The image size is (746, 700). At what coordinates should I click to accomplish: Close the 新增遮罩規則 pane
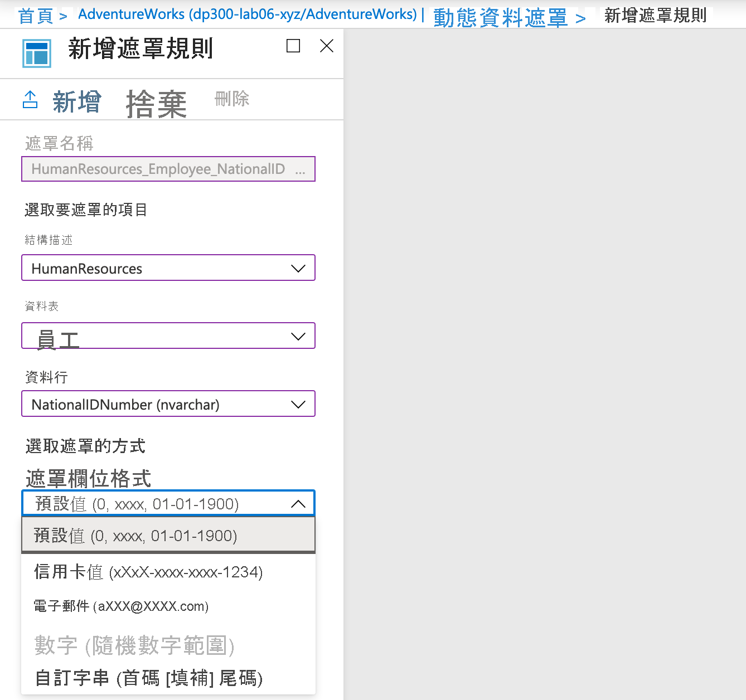[x=326, y=46]
